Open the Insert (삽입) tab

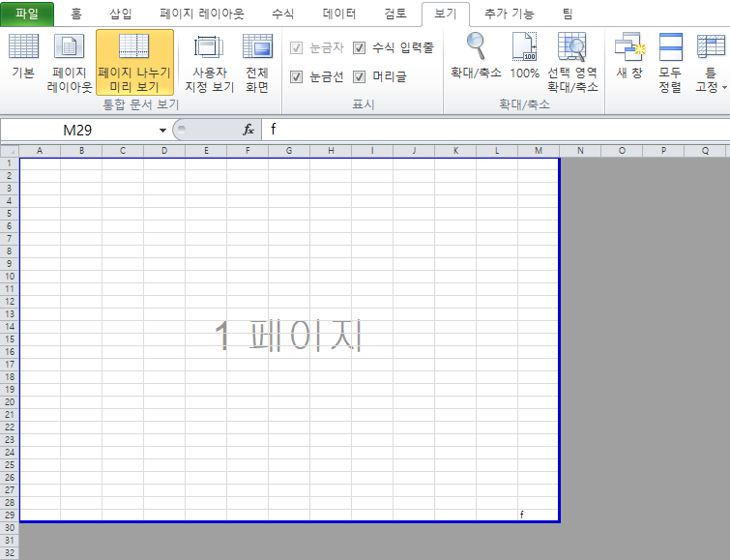click(121, 14)
